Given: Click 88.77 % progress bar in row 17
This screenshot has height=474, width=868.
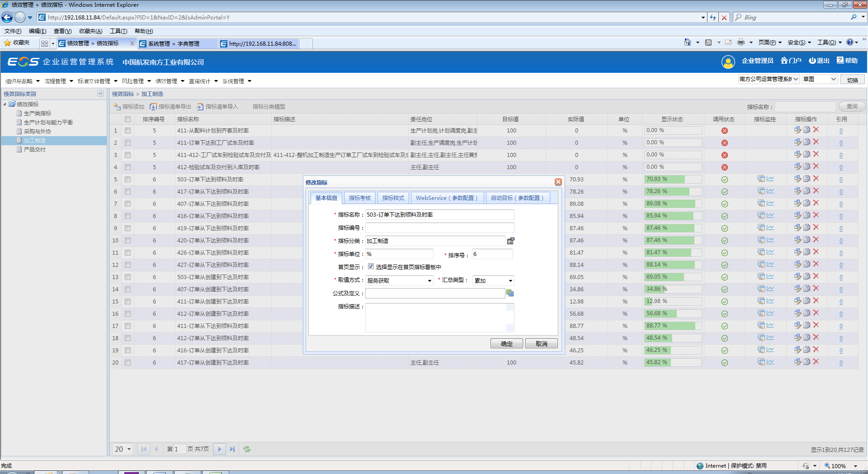Looking at the screenshot, I should point(673,326).
